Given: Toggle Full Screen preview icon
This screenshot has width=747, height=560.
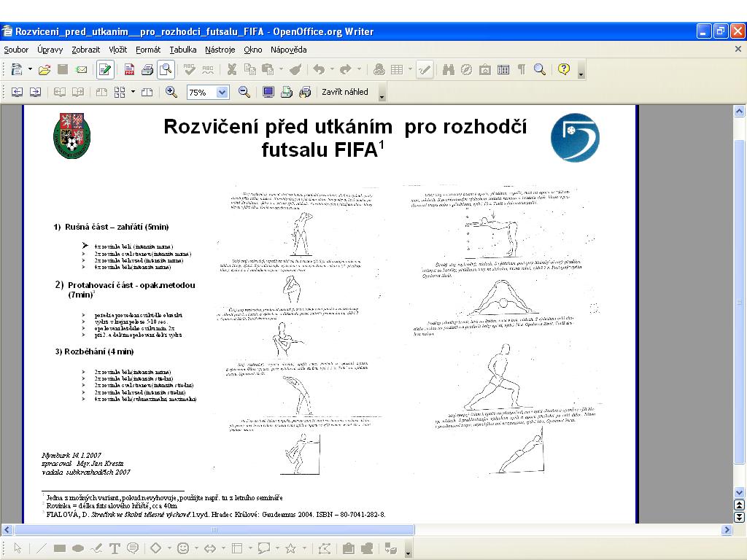Looking at the screenshot, I should click(268, 93).
